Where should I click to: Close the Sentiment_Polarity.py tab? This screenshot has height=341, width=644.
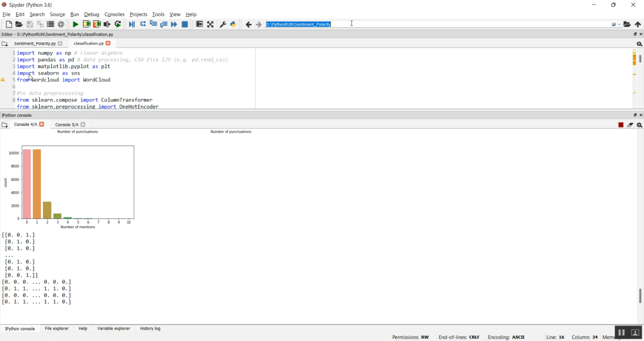(x=60, y=43)
